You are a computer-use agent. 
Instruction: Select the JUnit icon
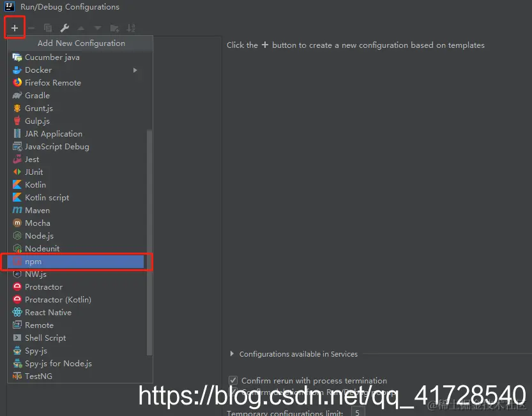[x=17, y=172]
